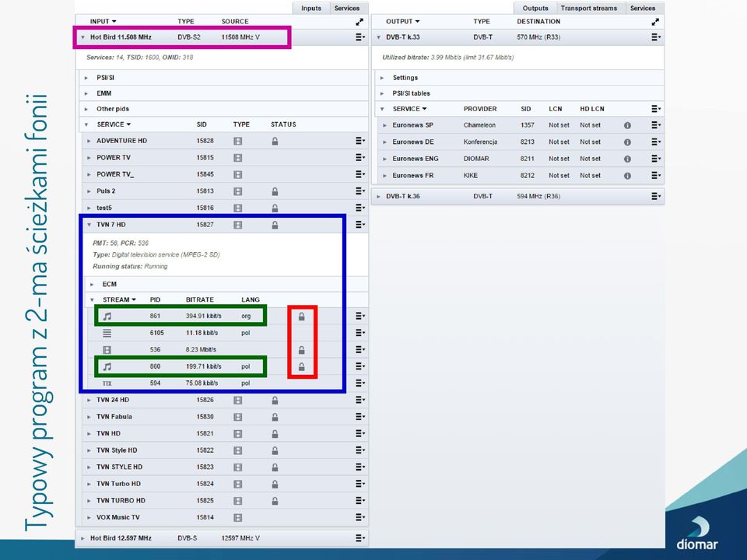Open the INPUT column sort dropdown
The width and height of the screenshot is (747, 560).
pos(114,22)
